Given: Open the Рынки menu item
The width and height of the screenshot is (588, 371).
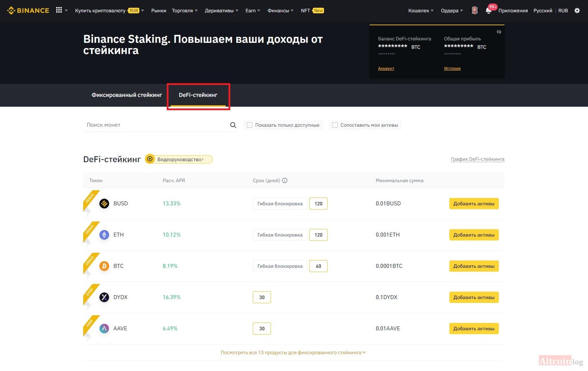Looking at the screenshot, I should tap(159, 11).
